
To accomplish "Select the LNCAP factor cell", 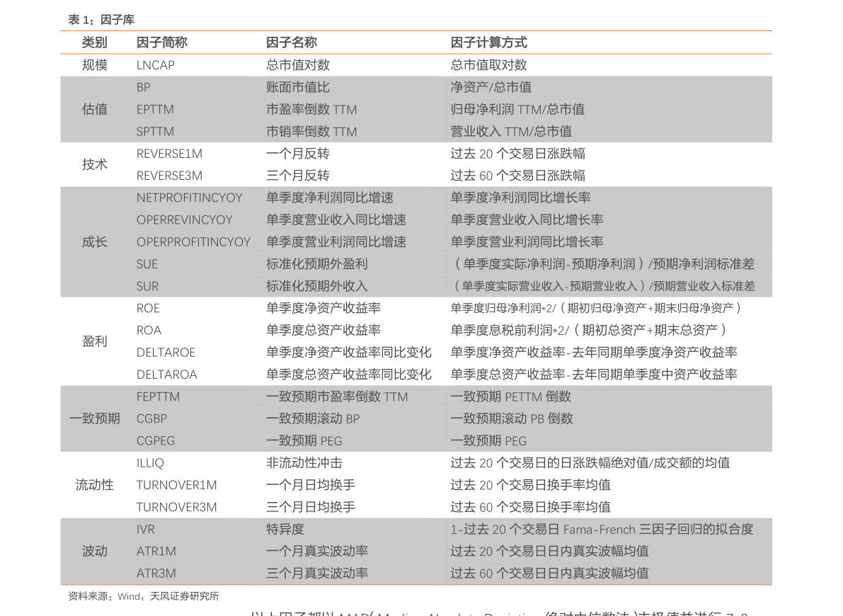I will (x=155, y=65).
